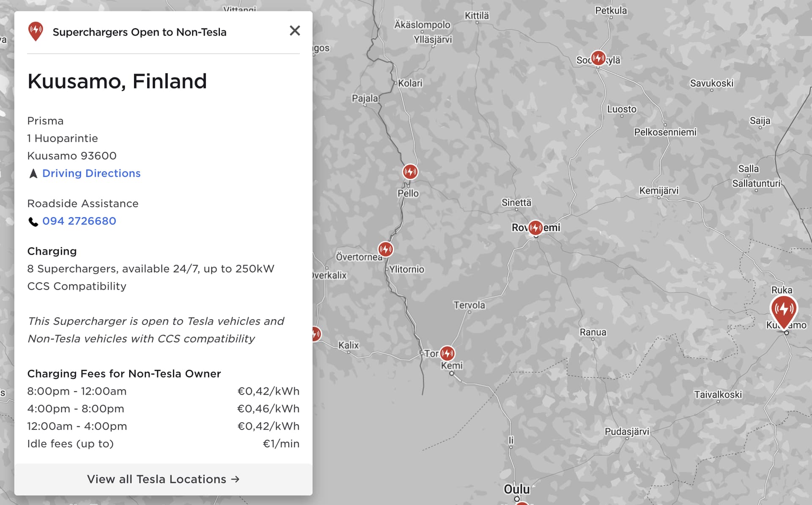The image size is (812, 505).
Task: Open Driving Directions link
Action: pos(91,173)
